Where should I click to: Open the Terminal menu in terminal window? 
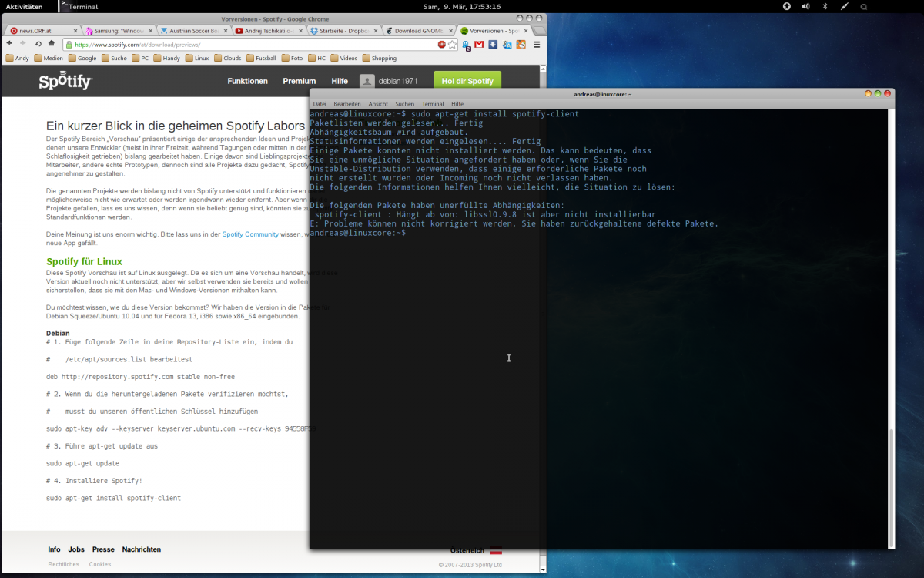pos(433,104)
